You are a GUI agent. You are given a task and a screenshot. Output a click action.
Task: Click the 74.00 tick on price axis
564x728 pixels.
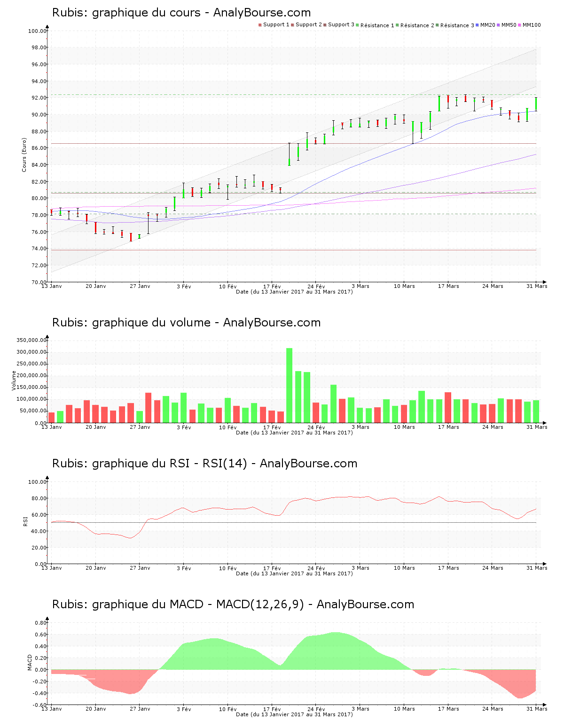[x=39, y=248]
